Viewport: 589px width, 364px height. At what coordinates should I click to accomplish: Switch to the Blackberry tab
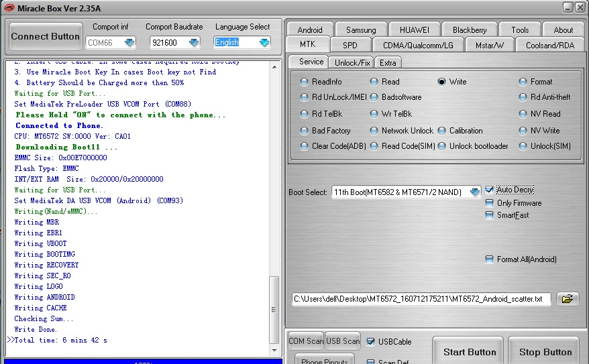pyautogui.click(x=470, y=29)
